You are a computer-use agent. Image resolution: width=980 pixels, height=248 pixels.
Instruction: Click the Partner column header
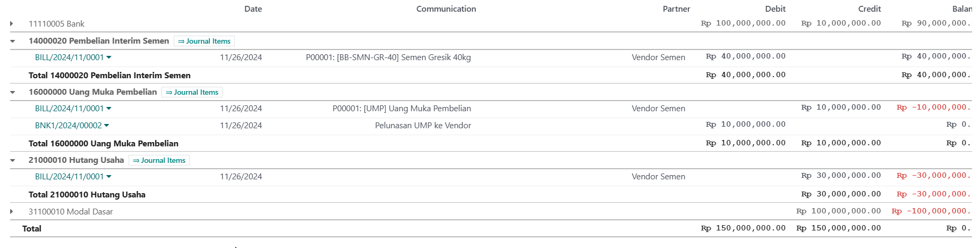pos(676,9)
